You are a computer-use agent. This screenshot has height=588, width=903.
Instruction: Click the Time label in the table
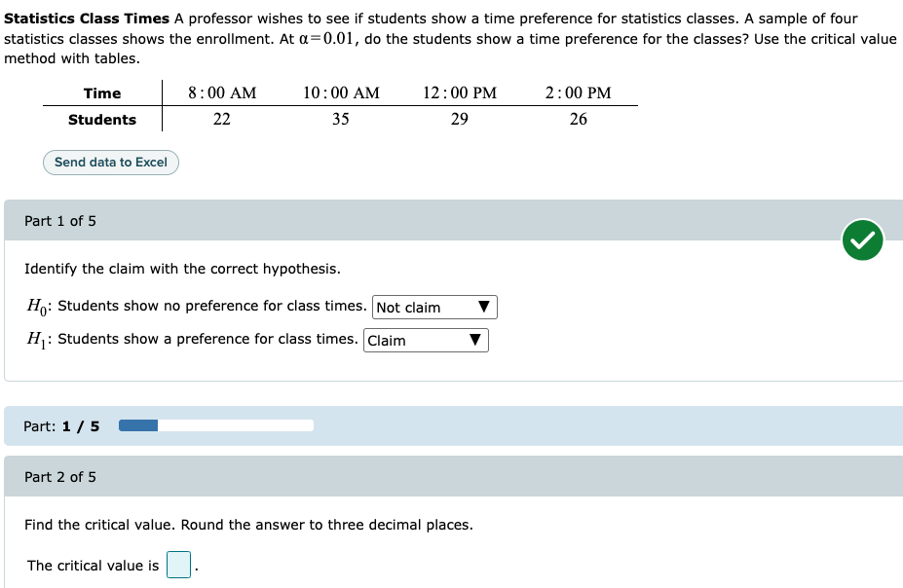[x=101, y=92]
